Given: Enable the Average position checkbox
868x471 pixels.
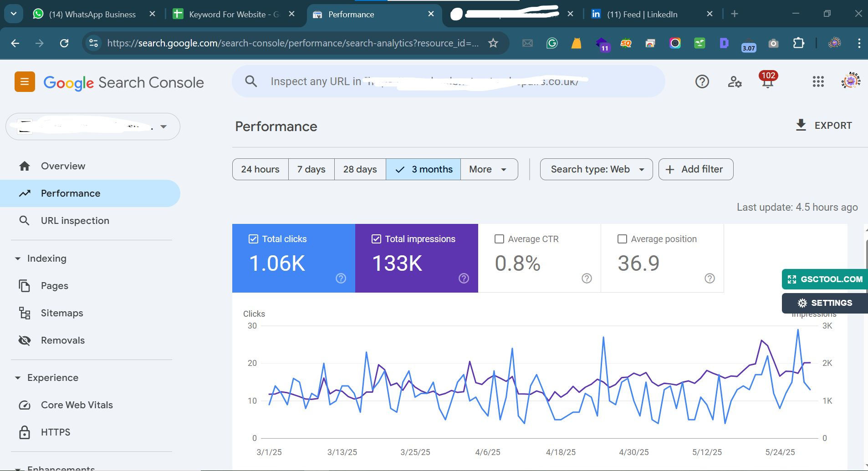Looking at the screenshot, I should pos(622,239).
